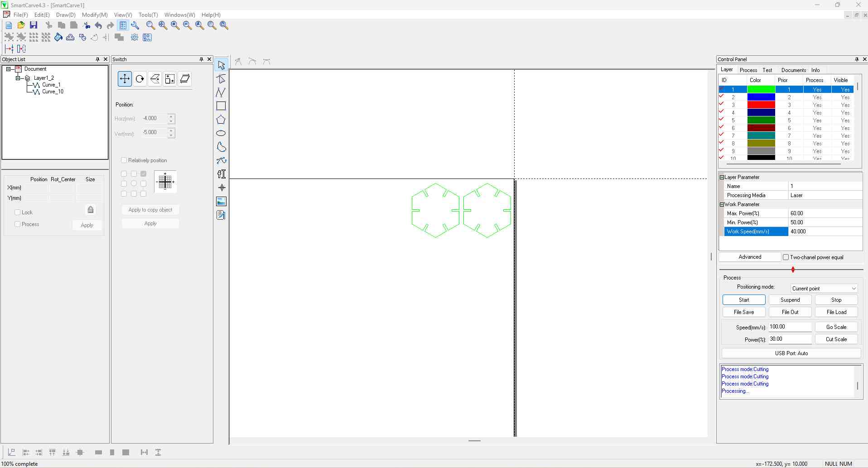Collapse the Layer Parameter section
Screen dimensions: 868x468
coord(722,177)
